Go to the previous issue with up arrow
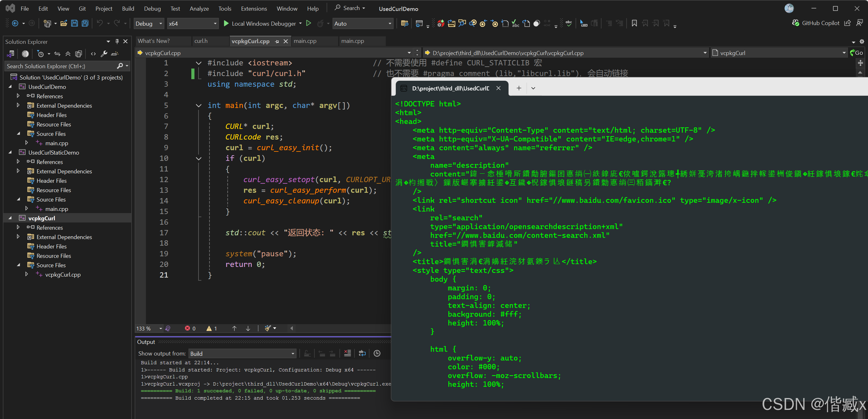This screenshot has height=419, width=868. click(234, 328)
